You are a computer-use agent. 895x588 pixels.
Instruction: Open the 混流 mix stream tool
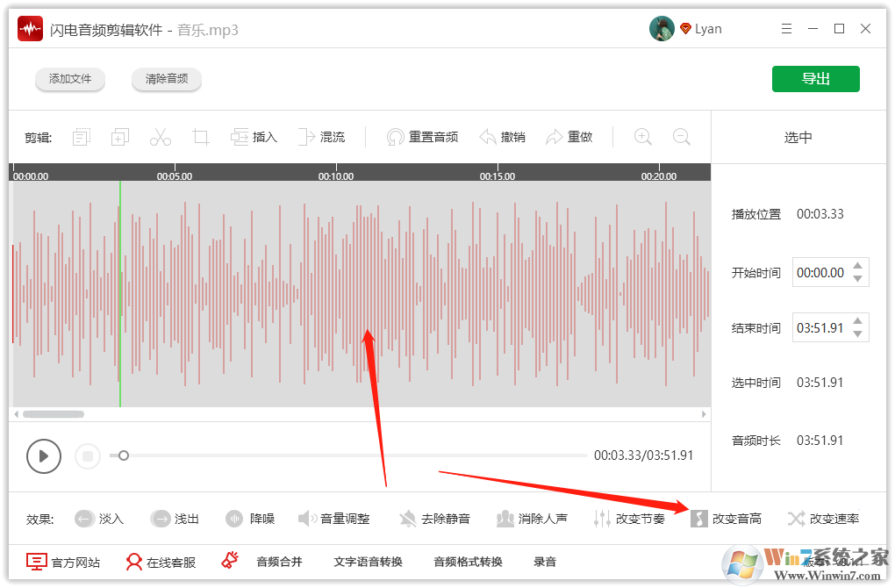point(322,136)
